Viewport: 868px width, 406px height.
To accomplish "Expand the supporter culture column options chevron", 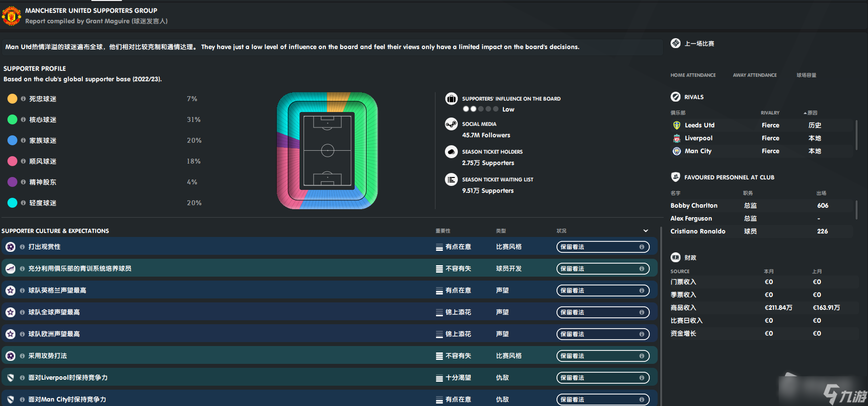I will 646,231.
